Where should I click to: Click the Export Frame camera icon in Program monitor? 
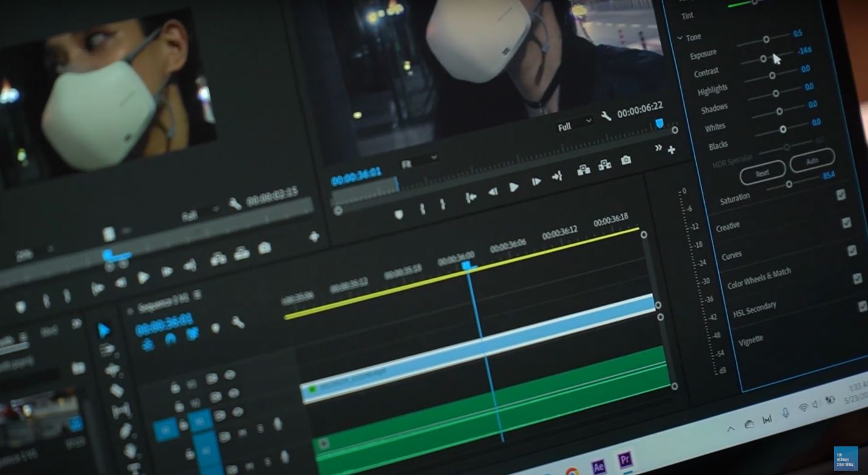point(626,161)
